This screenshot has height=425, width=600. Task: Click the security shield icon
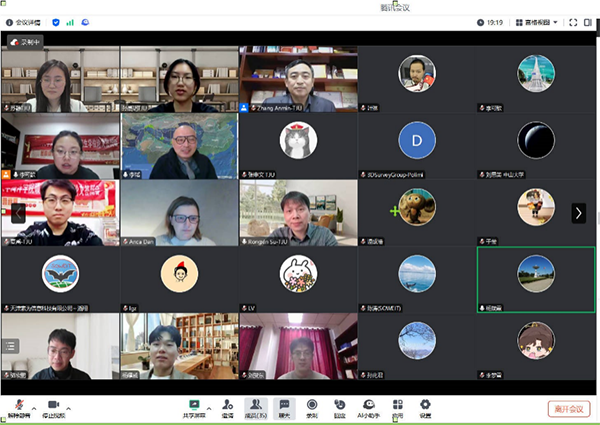tap(54, 21)
